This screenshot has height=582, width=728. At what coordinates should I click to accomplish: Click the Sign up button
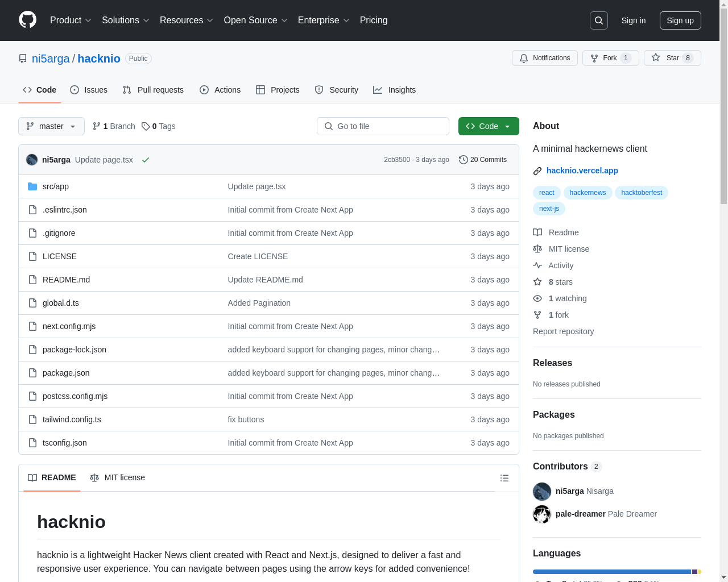click(680, 20)
